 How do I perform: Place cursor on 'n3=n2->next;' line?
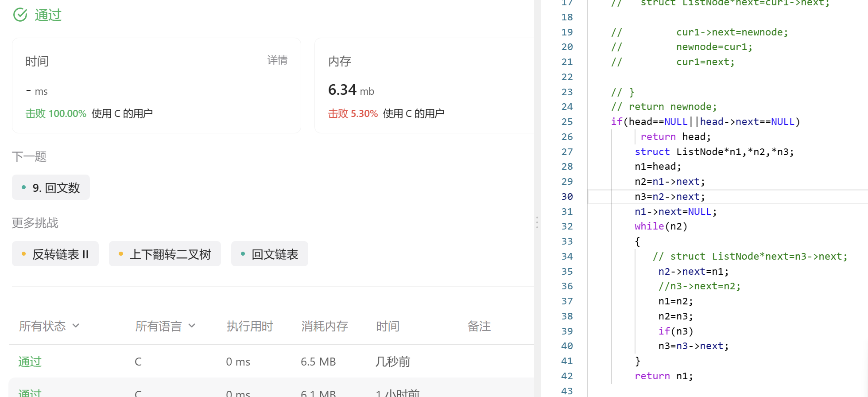670,196
